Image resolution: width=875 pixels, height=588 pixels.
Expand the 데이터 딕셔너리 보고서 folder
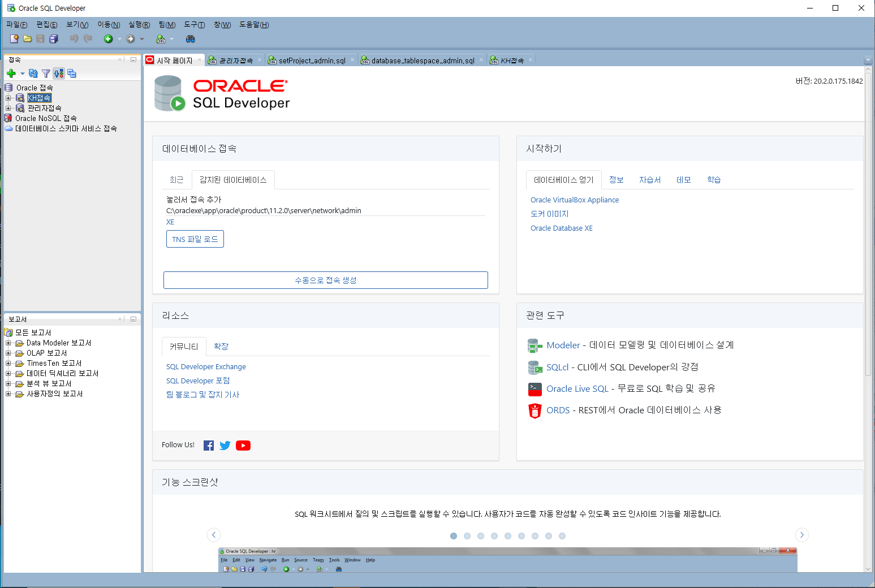[8, 373]
